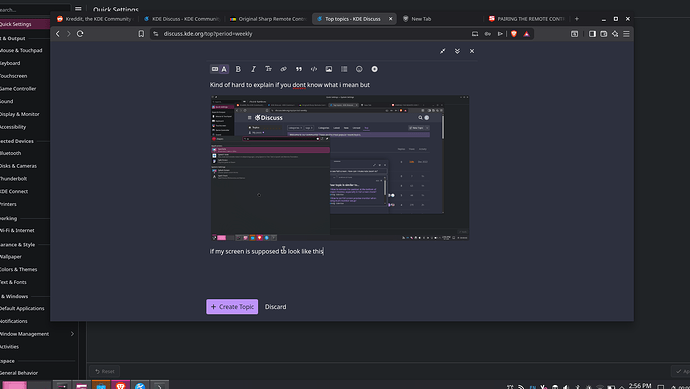Open Brave browser from the taskbar
Image resolution: width=690 pixels, height=389 pixels.
click(120, 385)
